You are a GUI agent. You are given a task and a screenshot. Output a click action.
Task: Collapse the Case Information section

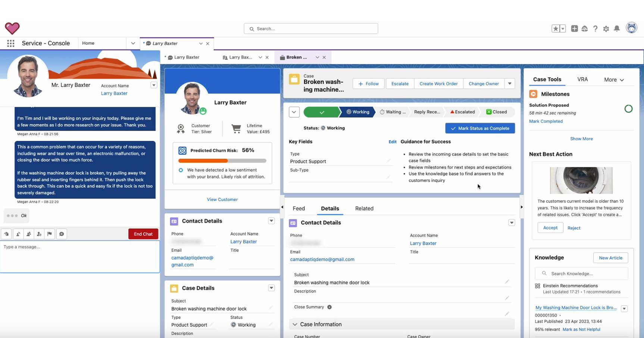pyautogui.click(x=295, y=325)
